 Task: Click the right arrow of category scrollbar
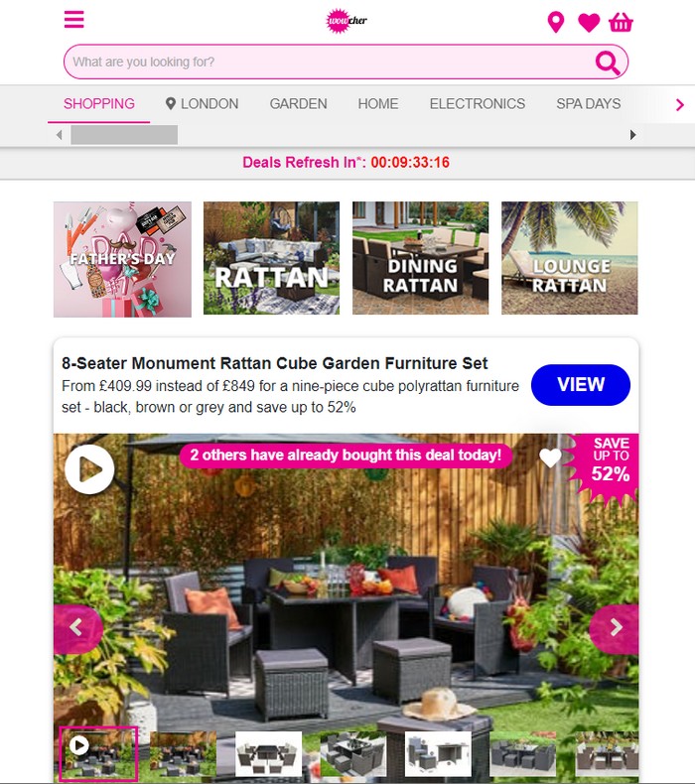[x=633, y=135]
